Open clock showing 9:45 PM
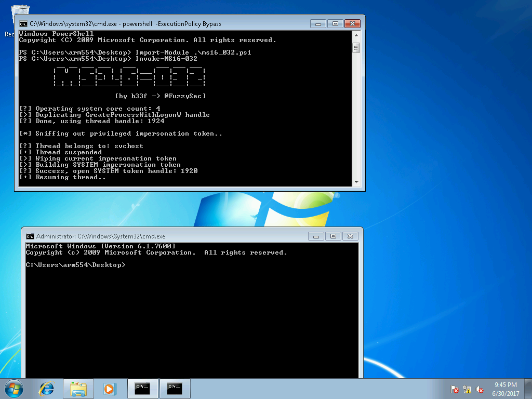 (x=506, y=389)
